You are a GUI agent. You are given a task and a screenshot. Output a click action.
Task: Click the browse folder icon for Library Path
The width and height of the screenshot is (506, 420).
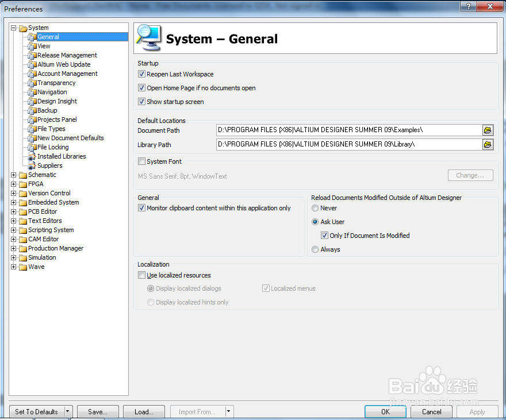point(488,144)
